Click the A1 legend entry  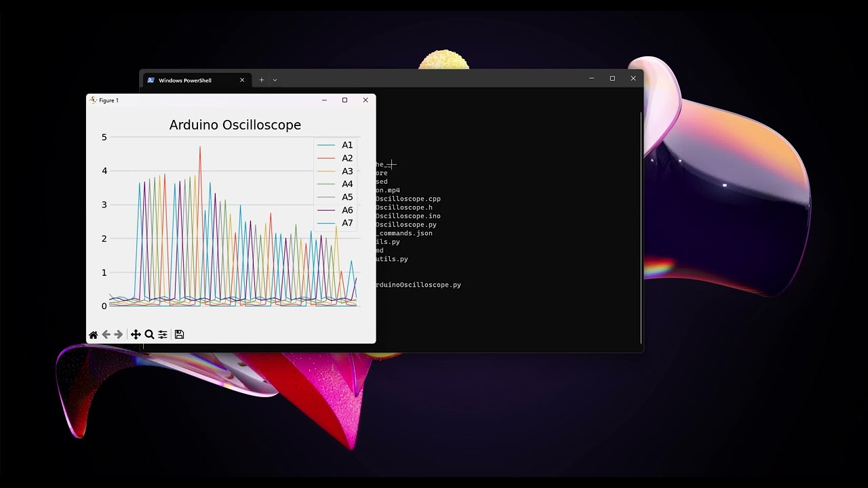335,145
